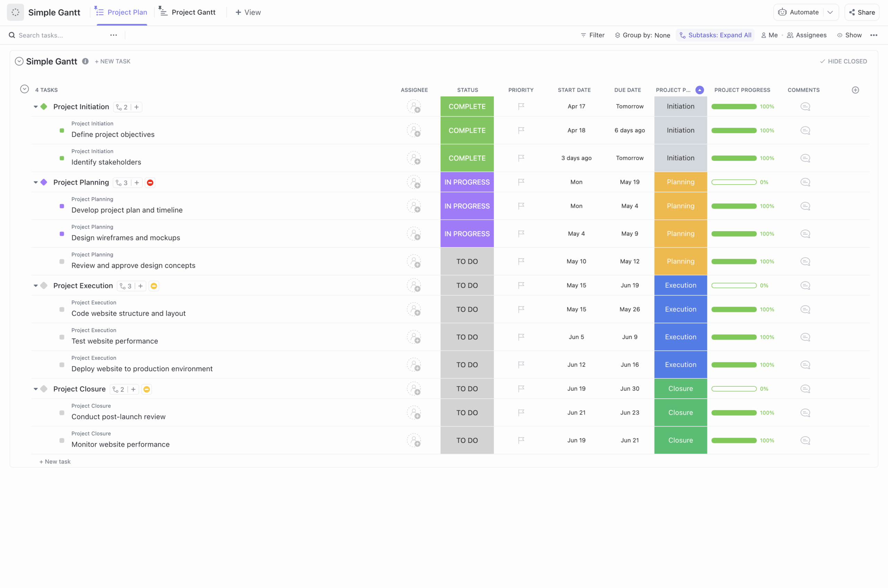Open comments for Test website performance
The image size is (888, 588).
coord(805,337)
